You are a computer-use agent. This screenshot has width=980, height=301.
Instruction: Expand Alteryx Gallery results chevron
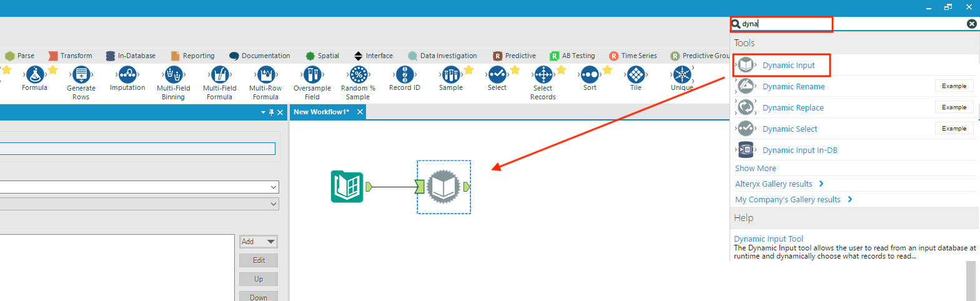tap(821, 184)
